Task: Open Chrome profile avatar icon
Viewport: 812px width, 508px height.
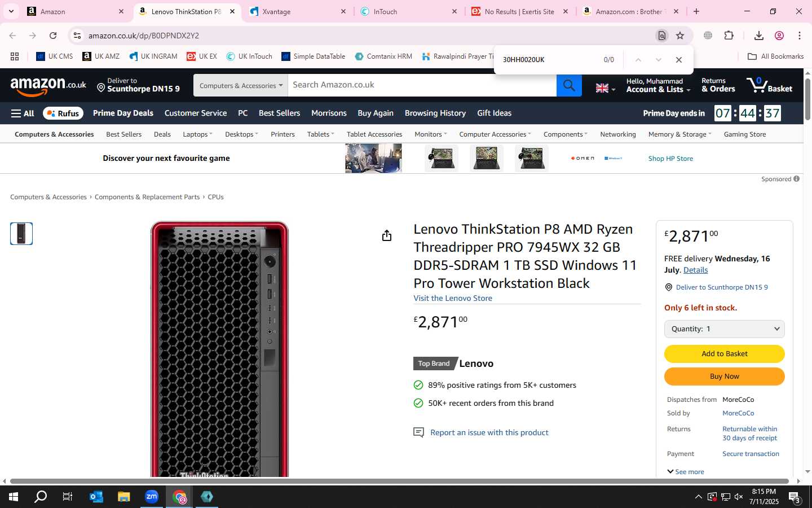Action: pos(779,36)
